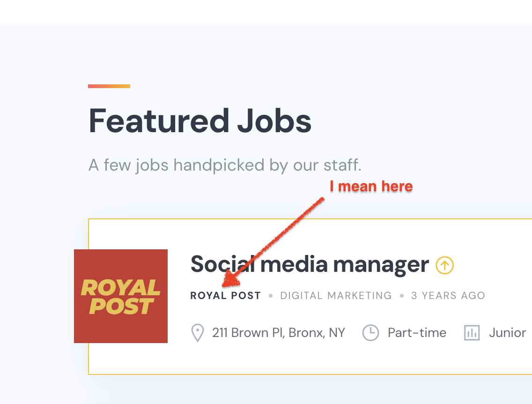Screen dimensions: 532x404
Task: Select the Junior experience level label
Action: click(x=508, y=333)
